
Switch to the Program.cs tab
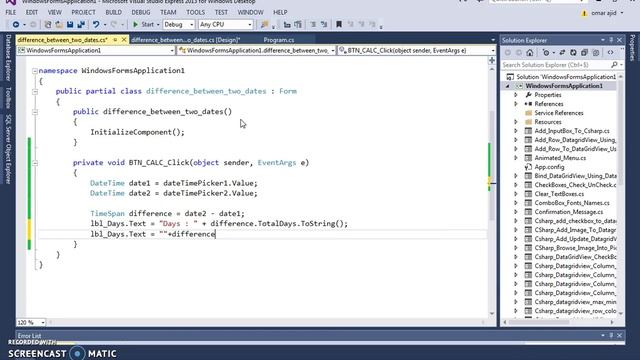(x=279, y=40)
